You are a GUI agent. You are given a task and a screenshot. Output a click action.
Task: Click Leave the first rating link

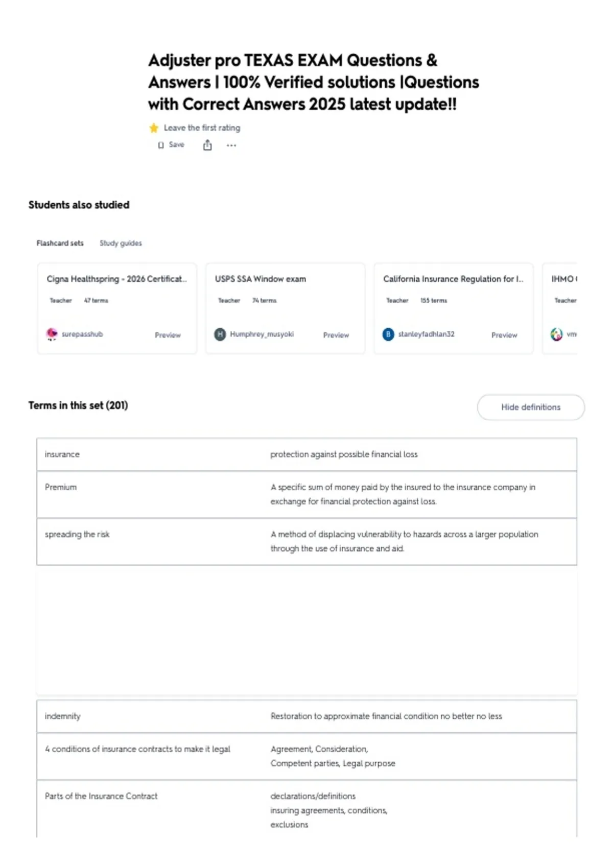[x=202, y=128]
